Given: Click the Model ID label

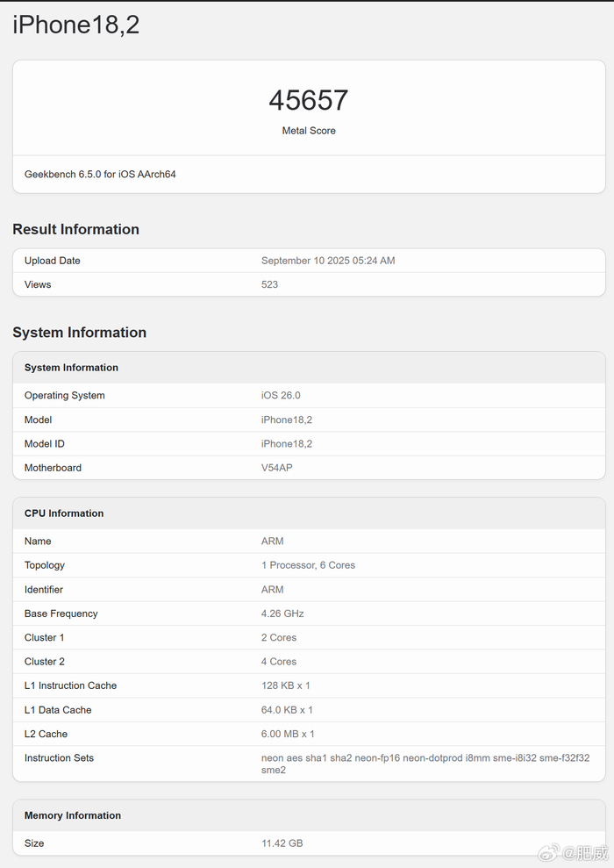Looking at the screenshot, I should click(44, 444).
